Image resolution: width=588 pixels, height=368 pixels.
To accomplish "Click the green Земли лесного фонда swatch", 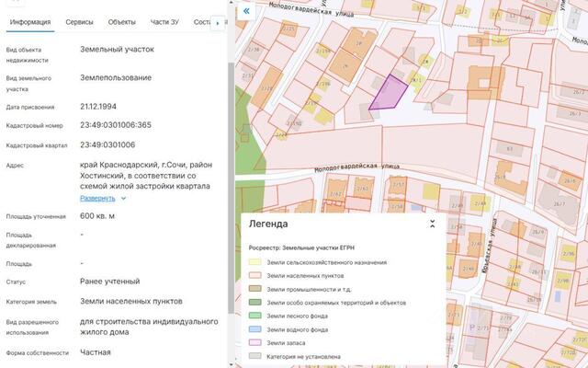I will pyautogui.click(x=254, y=316).
